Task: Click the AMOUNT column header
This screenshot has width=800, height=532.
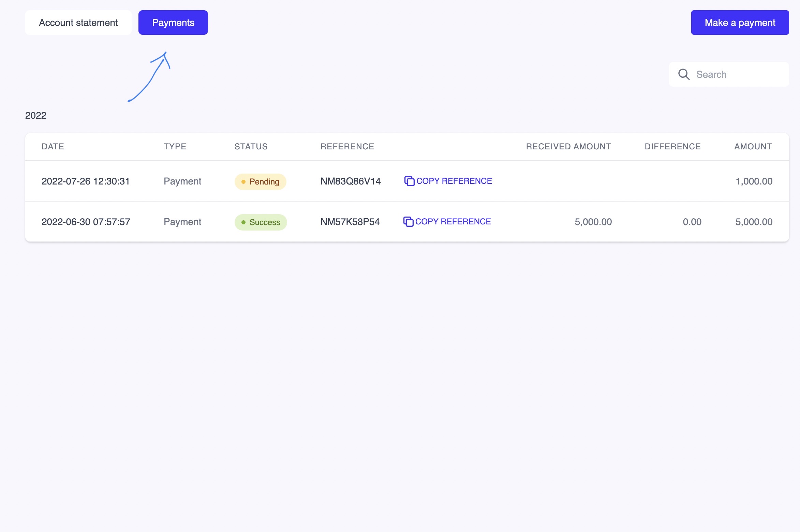Action: [753, 147]
